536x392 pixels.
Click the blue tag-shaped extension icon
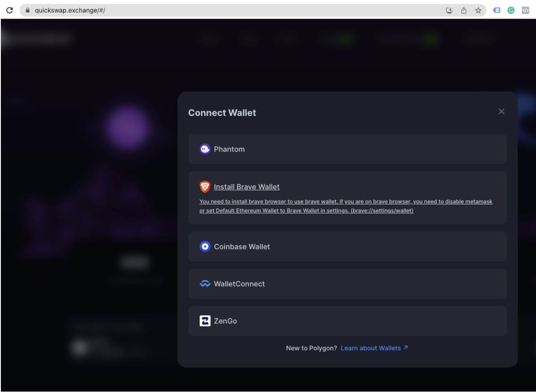click(497, 10)
